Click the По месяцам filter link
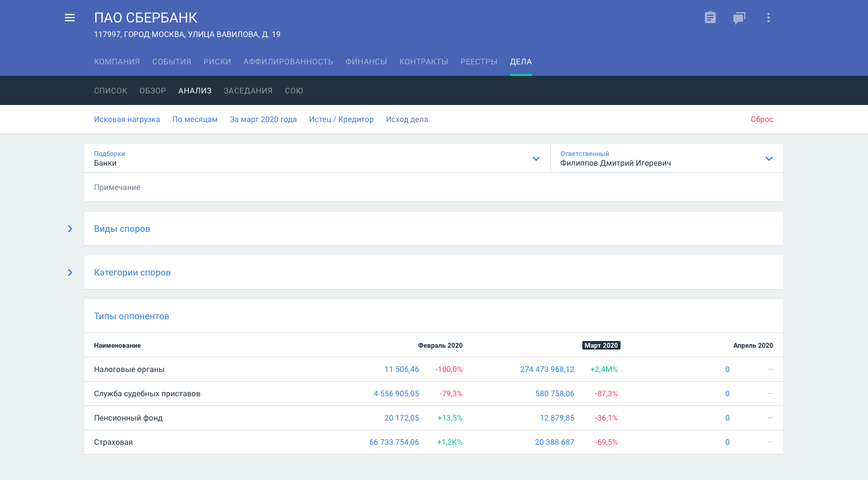This screenshot has height=480, width=868. [x=195, y=120]
